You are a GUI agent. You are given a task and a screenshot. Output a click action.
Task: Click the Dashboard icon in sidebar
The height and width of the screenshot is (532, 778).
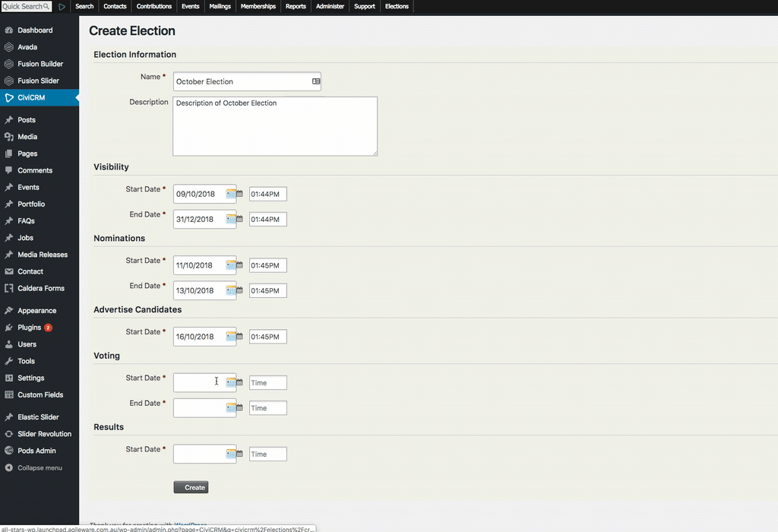9,30
